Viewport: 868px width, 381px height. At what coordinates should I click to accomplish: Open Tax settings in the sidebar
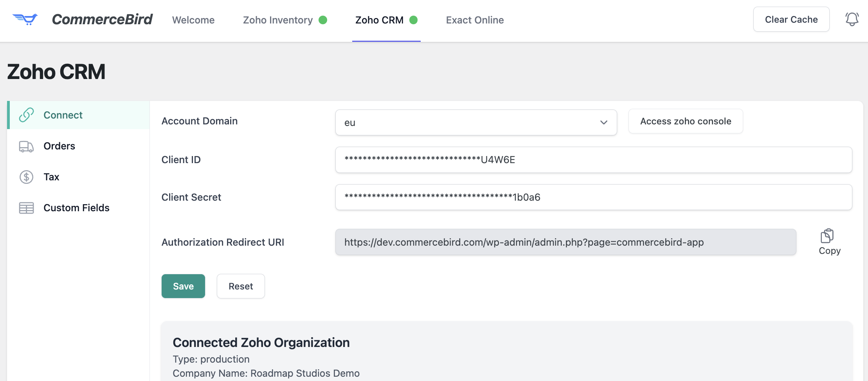pos(79,177)
